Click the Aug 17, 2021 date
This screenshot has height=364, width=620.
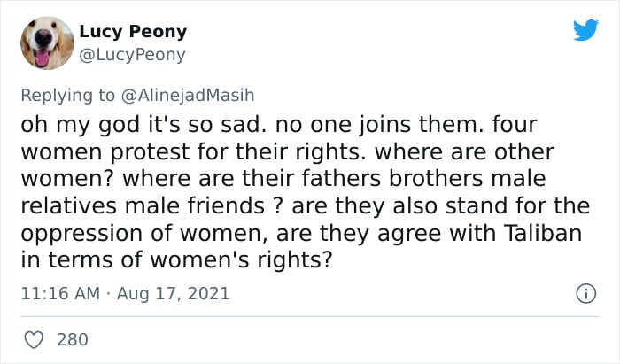(x=174, y=294)
